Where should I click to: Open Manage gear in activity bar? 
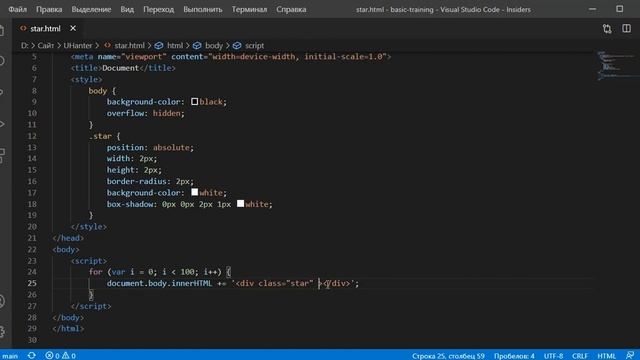2,331
